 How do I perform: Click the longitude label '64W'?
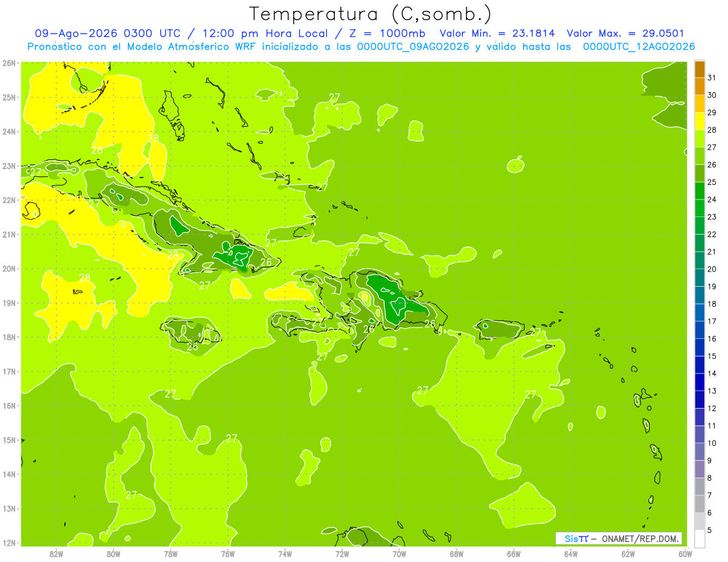coord(571,554)
